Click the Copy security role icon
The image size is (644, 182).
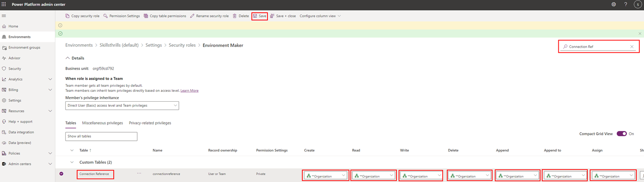67,16
